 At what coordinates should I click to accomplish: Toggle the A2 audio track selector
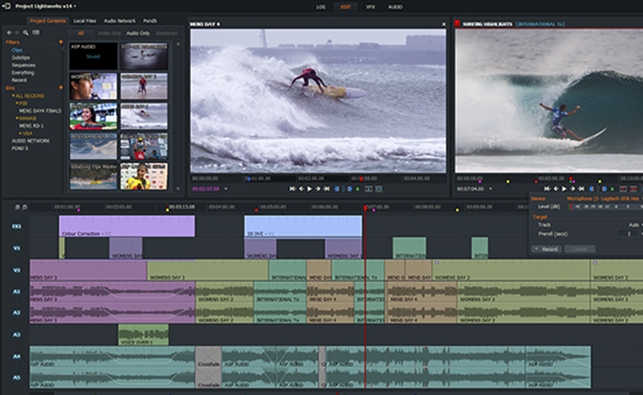tap(16, 313)
